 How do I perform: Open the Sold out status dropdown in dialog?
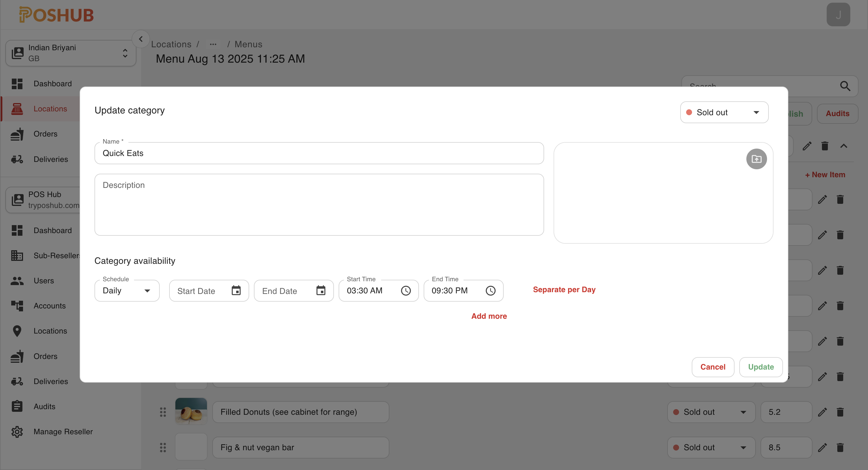(724, 112)
